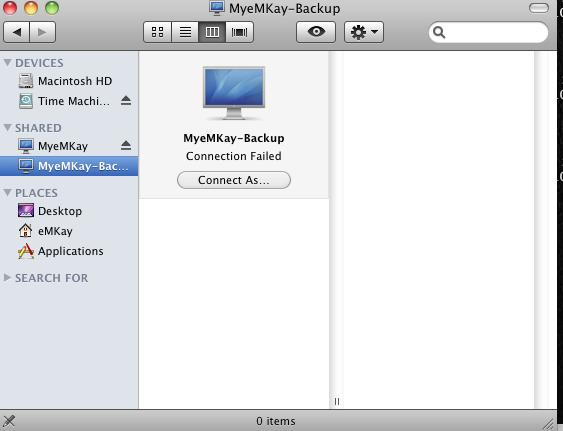Click the bold MyeMKay-Backup name label
This screenshot has height=431, width=563.
point(234,138)
